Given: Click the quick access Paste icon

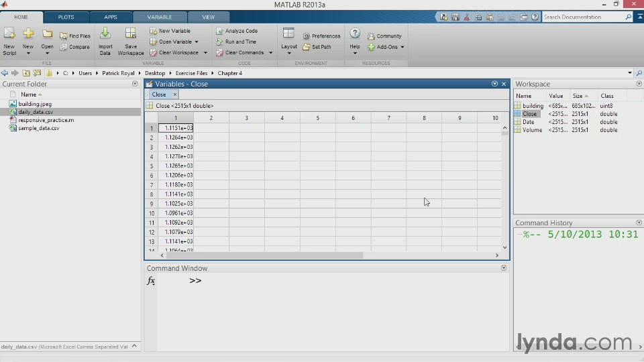Looking at the screenshot, I should click(x=490, y=17).
